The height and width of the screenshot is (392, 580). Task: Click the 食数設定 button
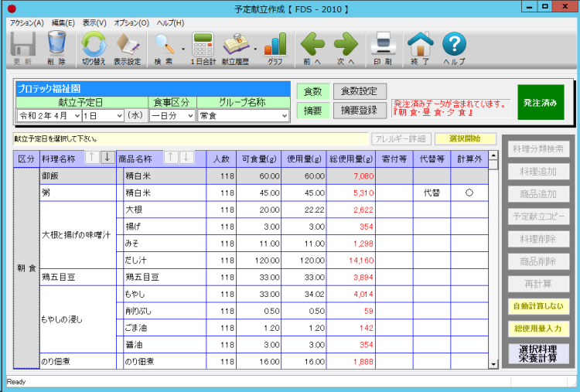click(x=360, y=91)
